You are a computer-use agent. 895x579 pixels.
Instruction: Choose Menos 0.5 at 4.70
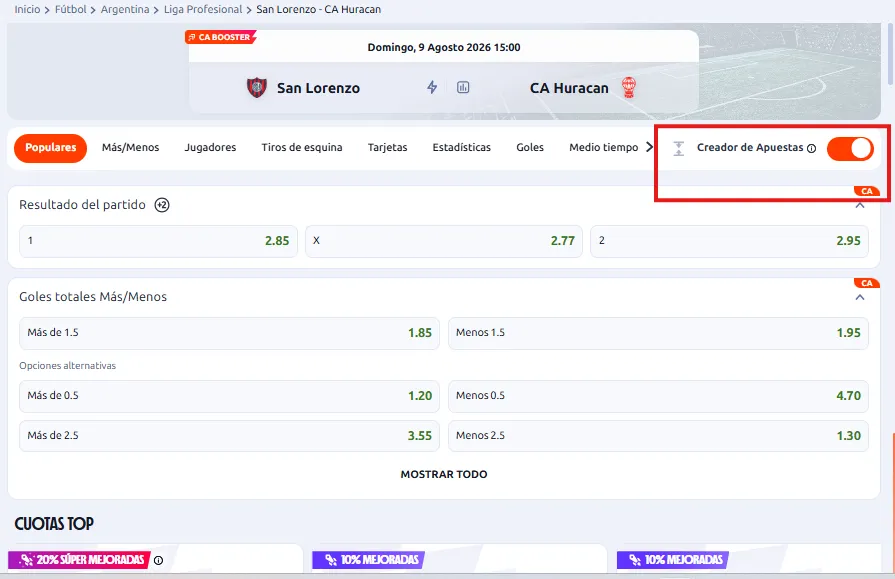[658, 396]
